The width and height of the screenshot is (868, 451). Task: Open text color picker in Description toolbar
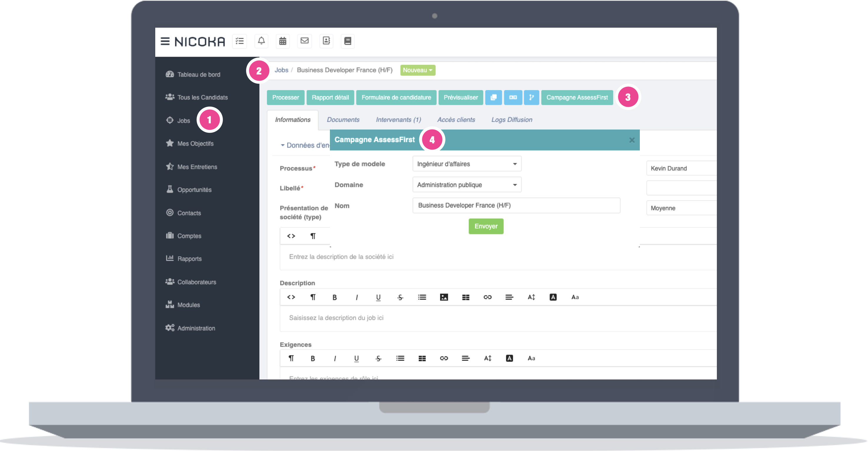553,297
